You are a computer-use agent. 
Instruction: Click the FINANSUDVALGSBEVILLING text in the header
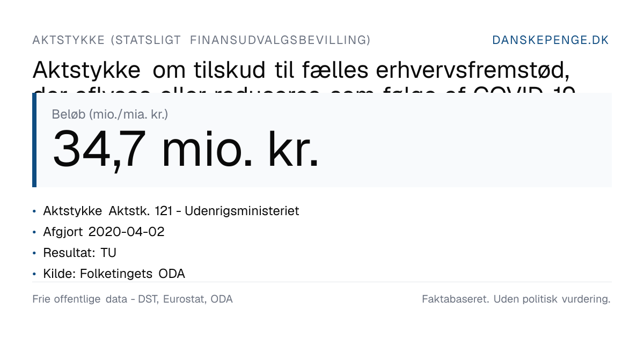[x=281, y=40]
